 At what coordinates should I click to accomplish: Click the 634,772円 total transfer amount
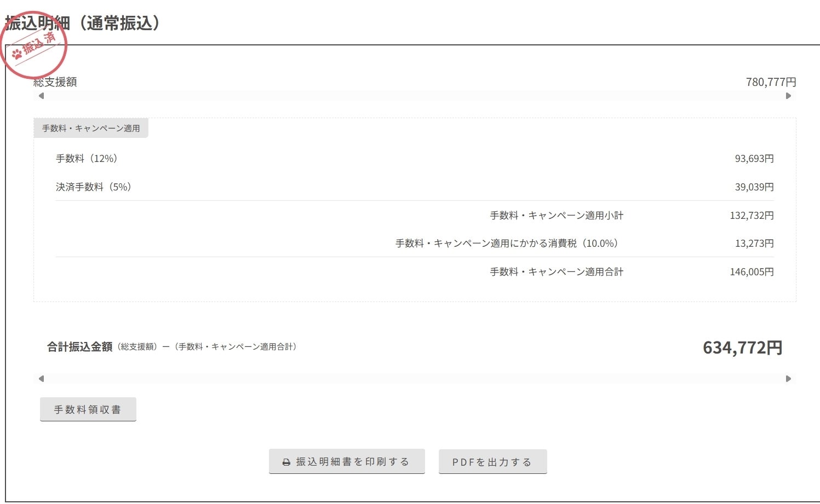[742, 347]
